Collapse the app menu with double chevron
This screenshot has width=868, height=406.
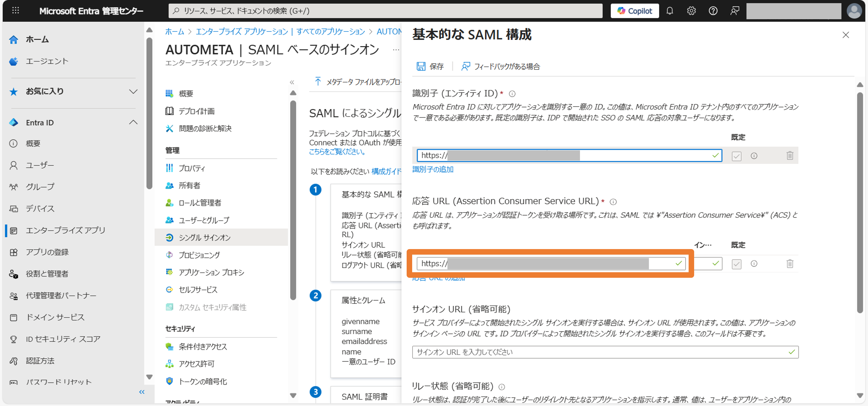292,82
